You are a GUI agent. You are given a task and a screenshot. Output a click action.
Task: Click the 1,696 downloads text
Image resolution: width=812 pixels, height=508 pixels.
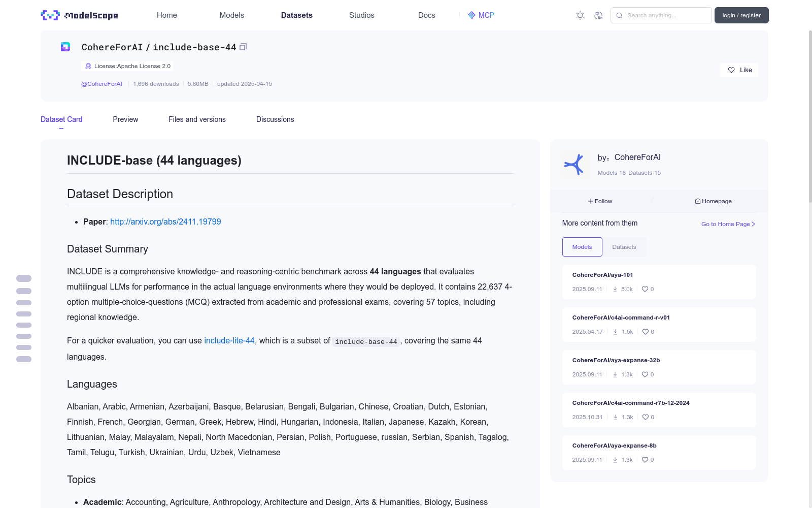(x=156, y=84)
